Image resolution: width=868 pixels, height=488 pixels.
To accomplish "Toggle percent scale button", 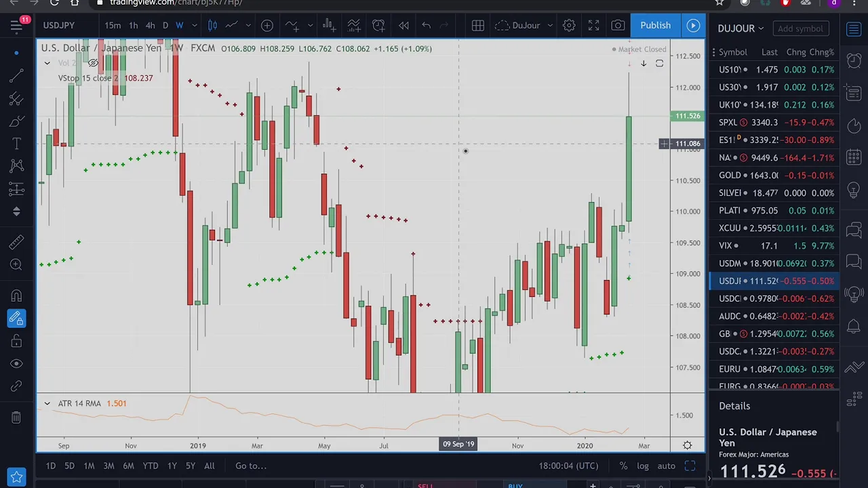I will (x=623, y=466).
